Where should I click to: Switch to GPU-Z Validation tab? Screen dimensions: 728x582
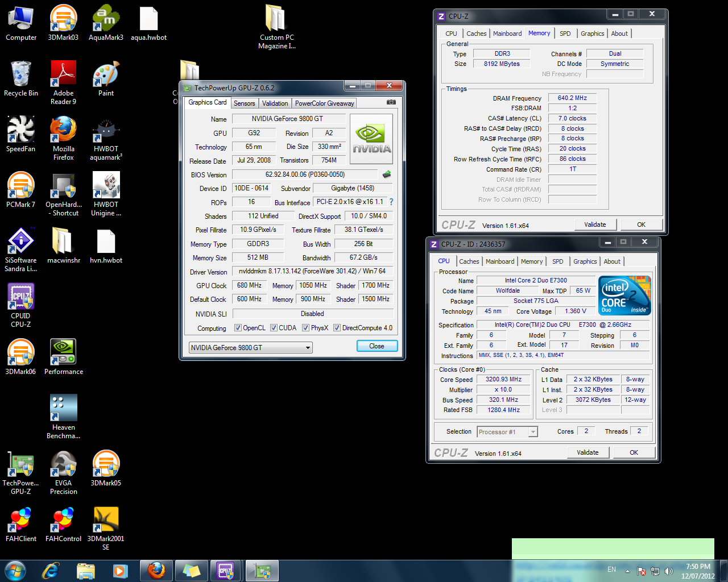tap(275, 103)
